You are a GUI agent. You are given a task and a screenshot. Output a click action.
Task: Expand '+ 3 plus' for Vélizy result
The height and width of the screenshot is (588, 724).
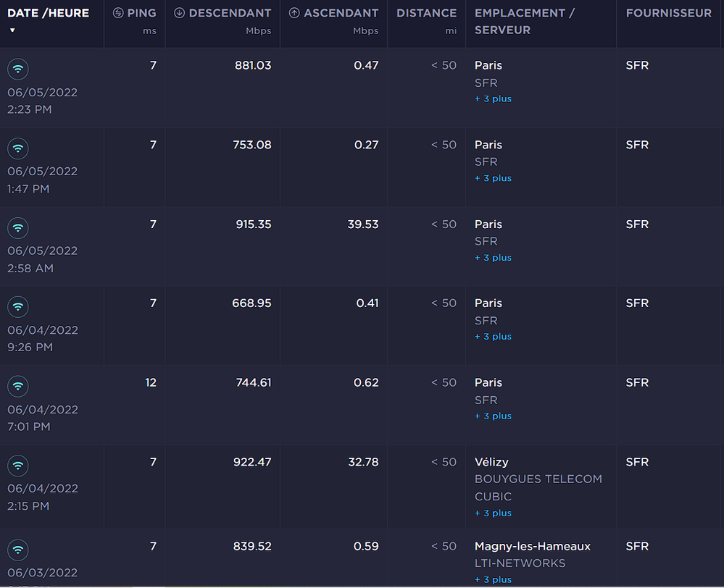pos(493,513)
